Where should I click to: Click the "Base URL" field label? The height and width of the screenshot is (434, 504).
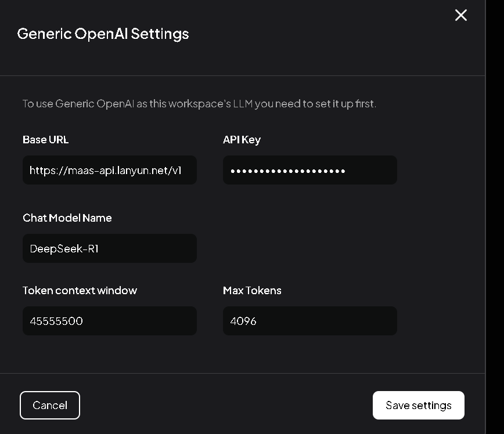[45, 140]
